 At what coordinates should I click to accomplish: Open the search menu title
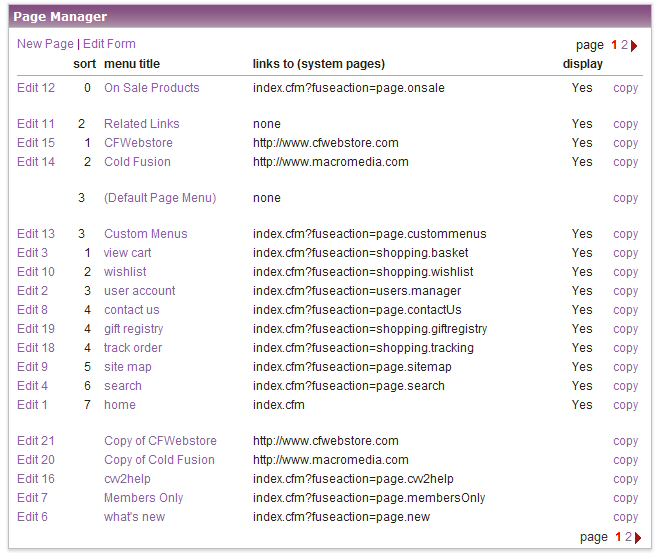pos(123,386)
